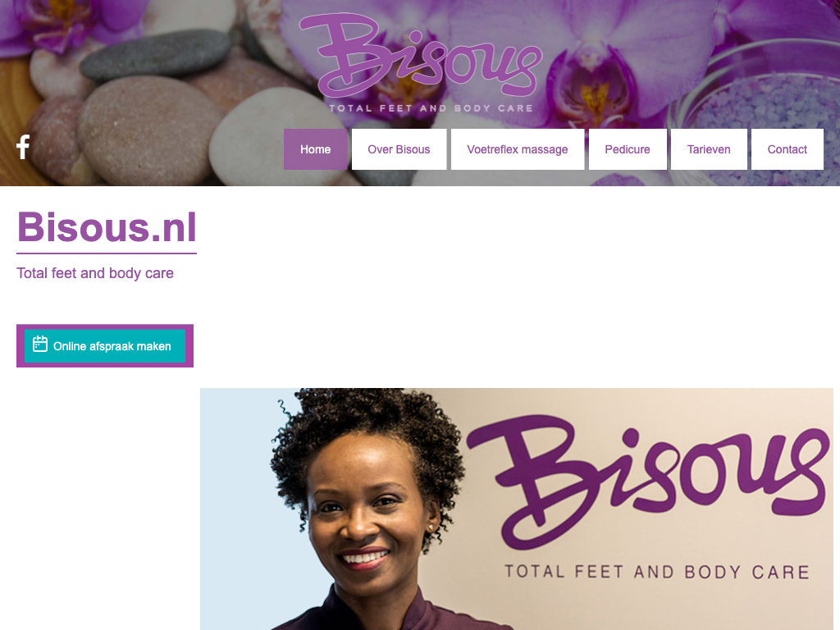Click Online afspraak maken button
The width and height of the screenshot is (840, 630).
click(105, 346)
